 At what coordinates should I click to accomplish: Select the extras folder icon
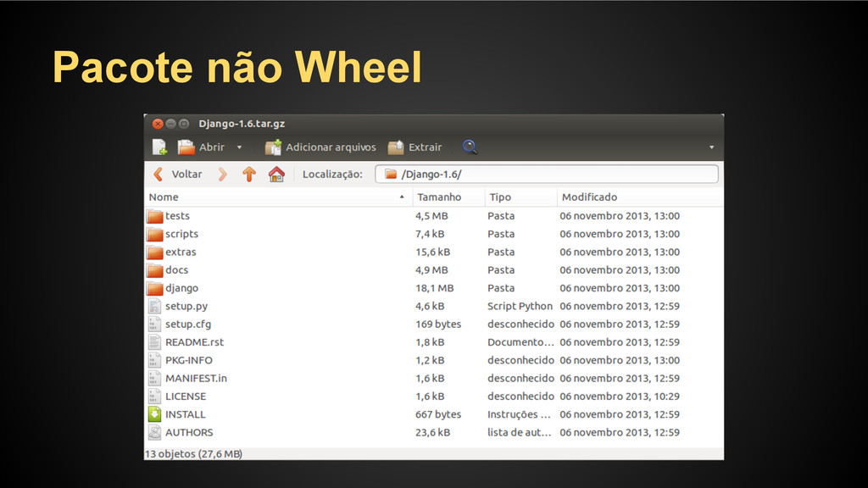pos(155,252)
